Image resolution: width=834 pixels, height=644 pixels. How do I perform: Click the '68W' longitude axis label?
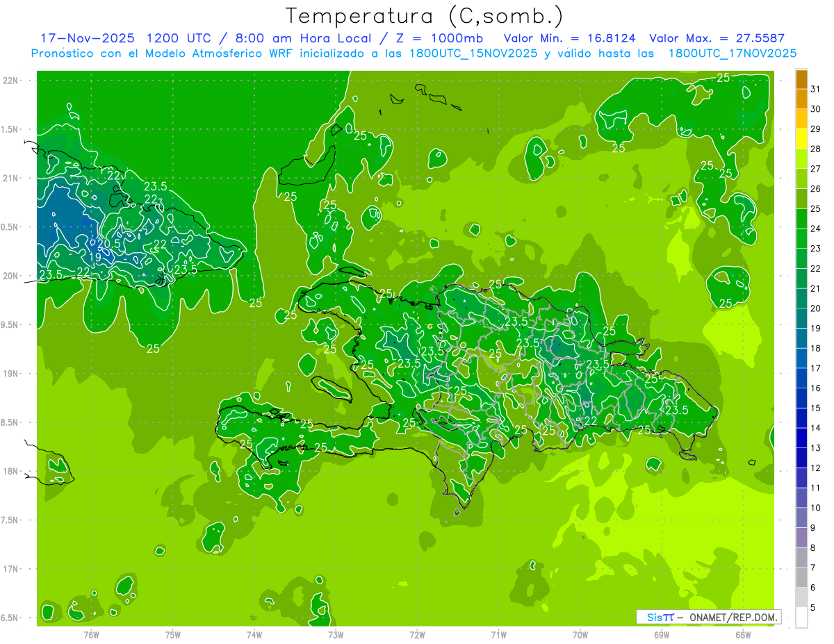(x=743, y=635)
